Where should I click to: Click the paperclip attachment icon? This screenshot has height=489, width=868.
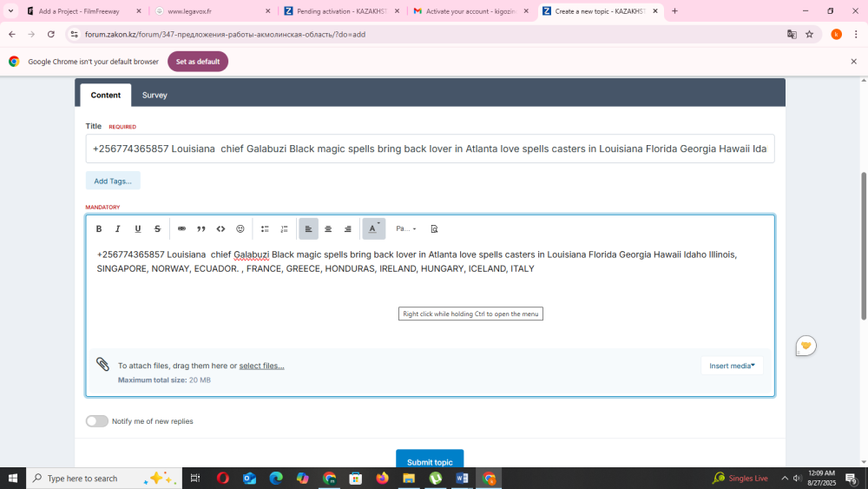[102, 364]
